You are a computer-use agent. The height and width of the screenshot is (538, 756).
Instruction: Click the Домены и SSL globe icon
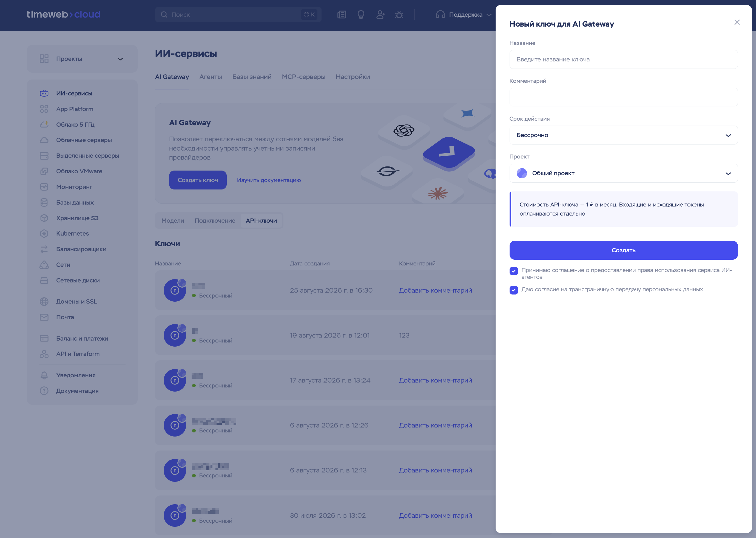(x=44, y=301)
